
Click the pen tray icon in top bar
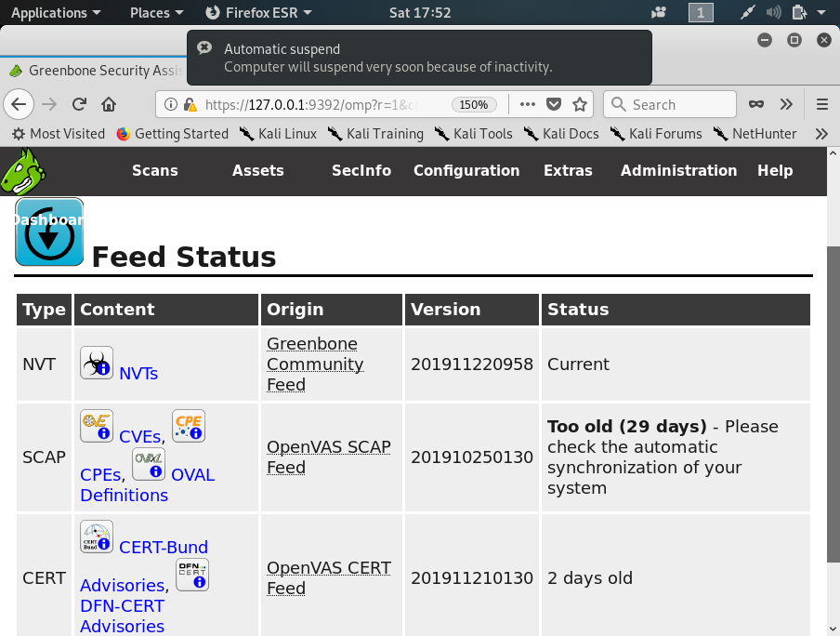[x=747, y=12]
